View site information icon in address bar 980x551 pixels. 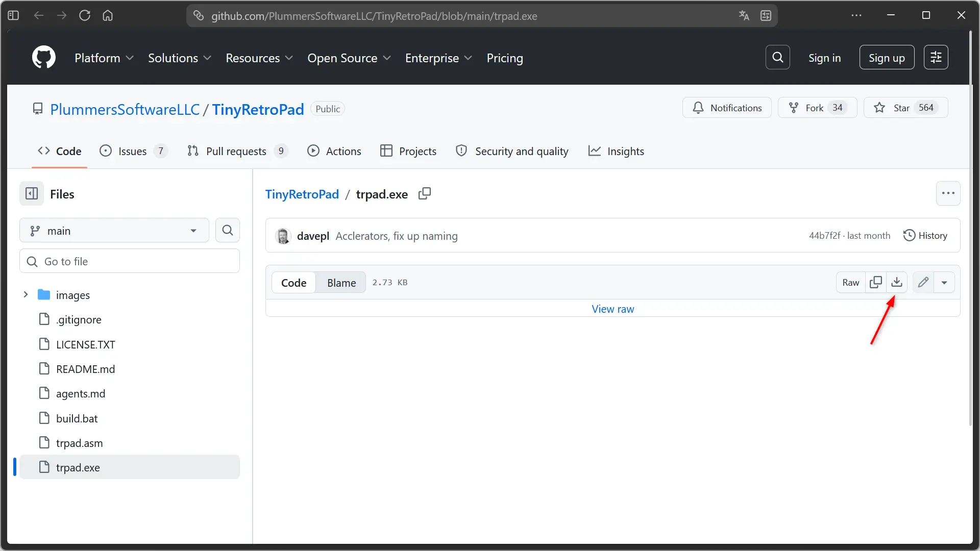[x=199, y=15]
